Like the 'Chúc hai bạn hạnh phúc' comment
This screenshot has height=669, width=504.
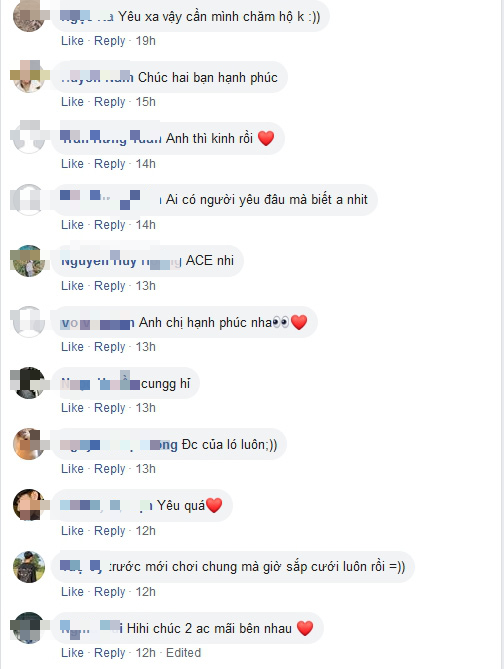click(72, 102)
